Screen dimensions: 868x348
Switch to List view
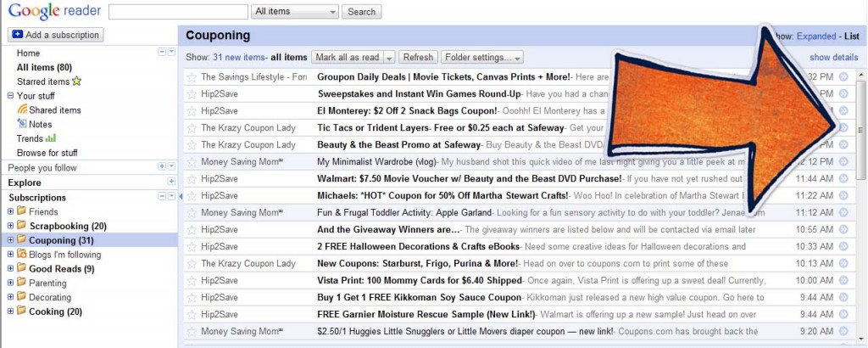[852, 36]
